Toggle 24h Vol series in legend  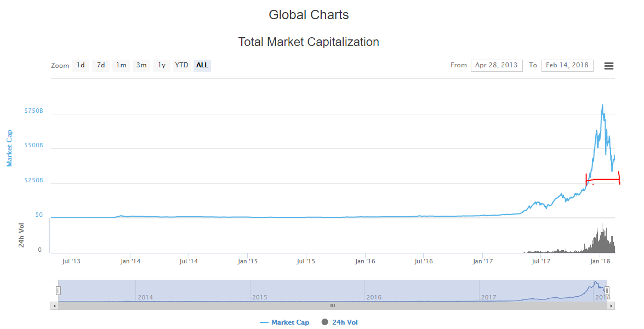click(345, 322)
